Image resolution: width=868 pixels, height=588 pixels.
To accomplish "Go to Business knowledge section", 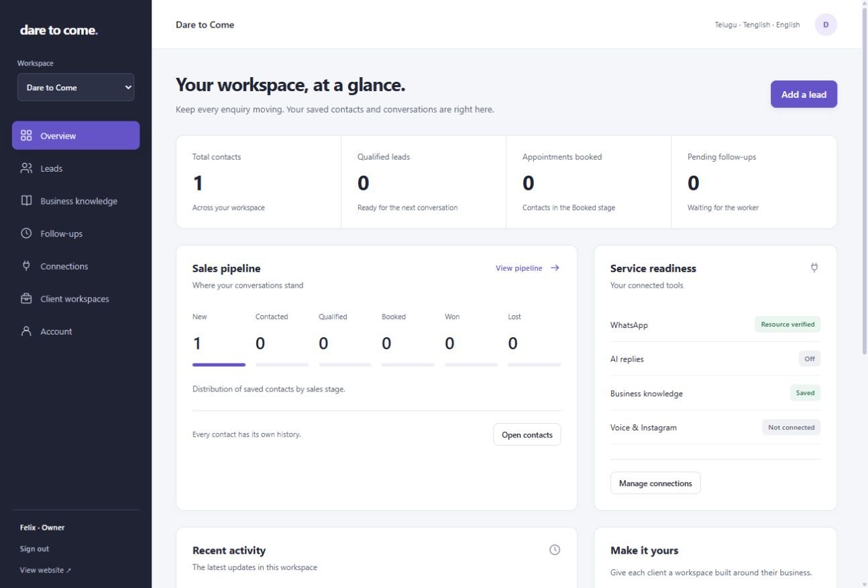I will coord(76,201).
